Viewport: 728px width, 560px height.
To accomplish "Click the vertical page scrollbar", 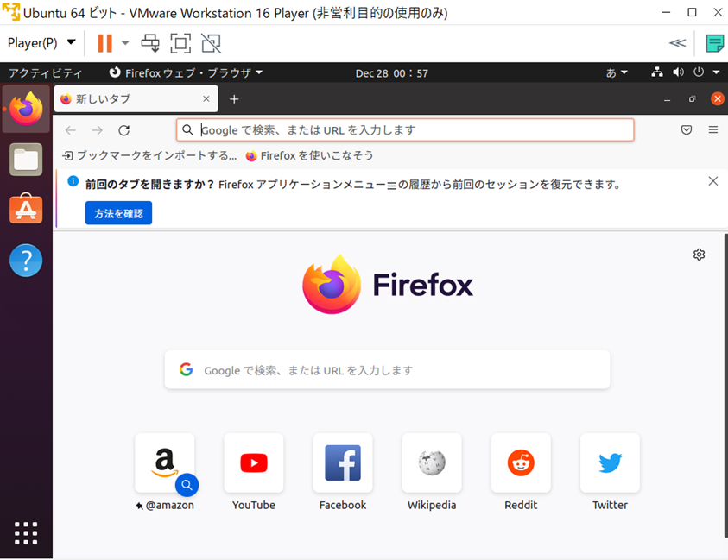I will coord(725,385).
